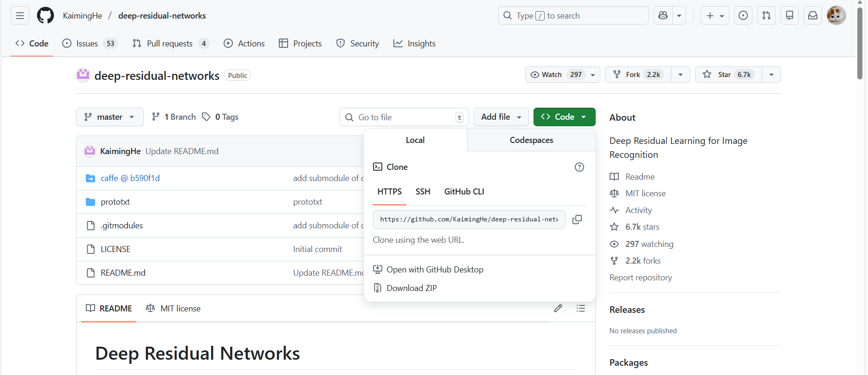The height and width of the screenshot is (375, 868).
Task: Click the Watch button
Action: tap(562, 75)
